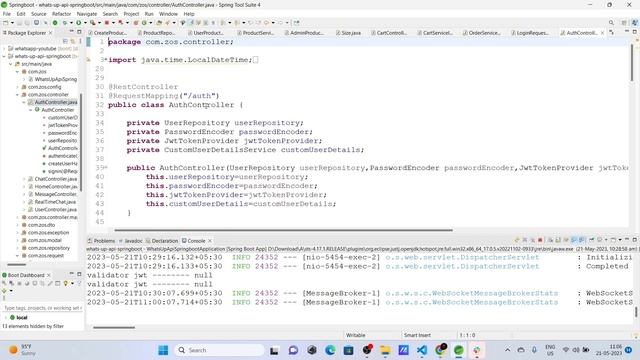Screen dimensions: 640x360
Task: Open the Project menu
Action: (x=131, y=14)
